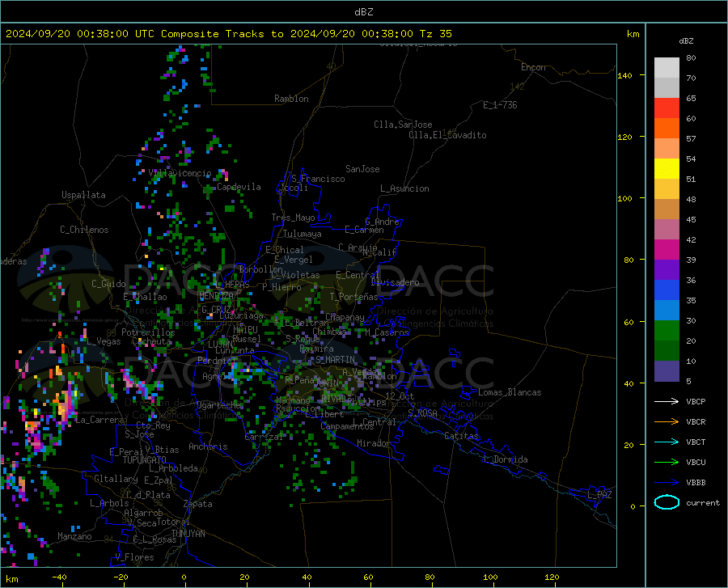This screenshot has width=728, height=588.
Task: Click the Tres_Mayo label on map
Action: pos(293,218)
